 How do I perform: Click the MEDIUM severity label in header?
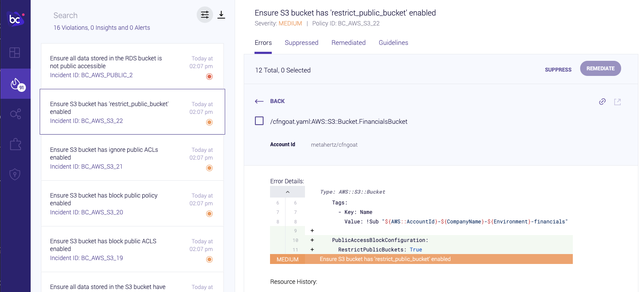pos(290,23)
